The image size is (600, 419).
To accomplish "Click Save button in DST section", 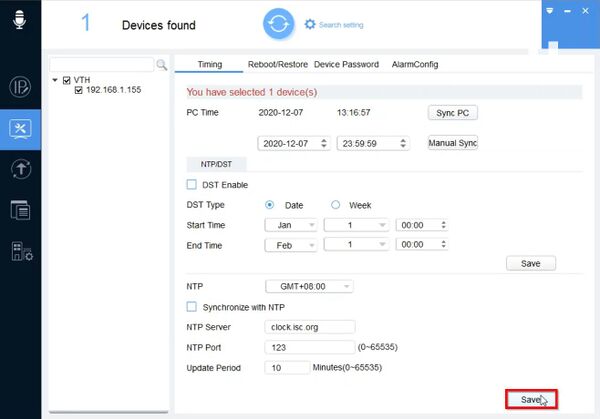I will pyautogui.click(x=531, y=264).
